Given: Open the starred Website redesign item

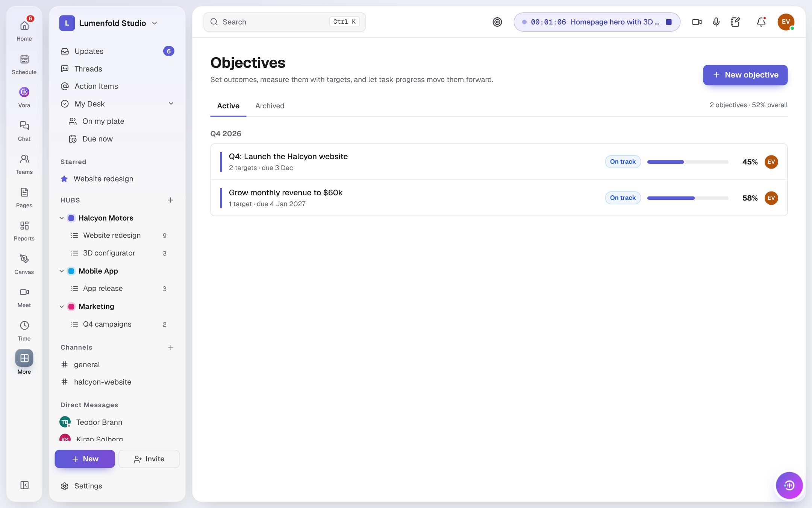Looking at the screenshot, I should click(x=117, y=179).
